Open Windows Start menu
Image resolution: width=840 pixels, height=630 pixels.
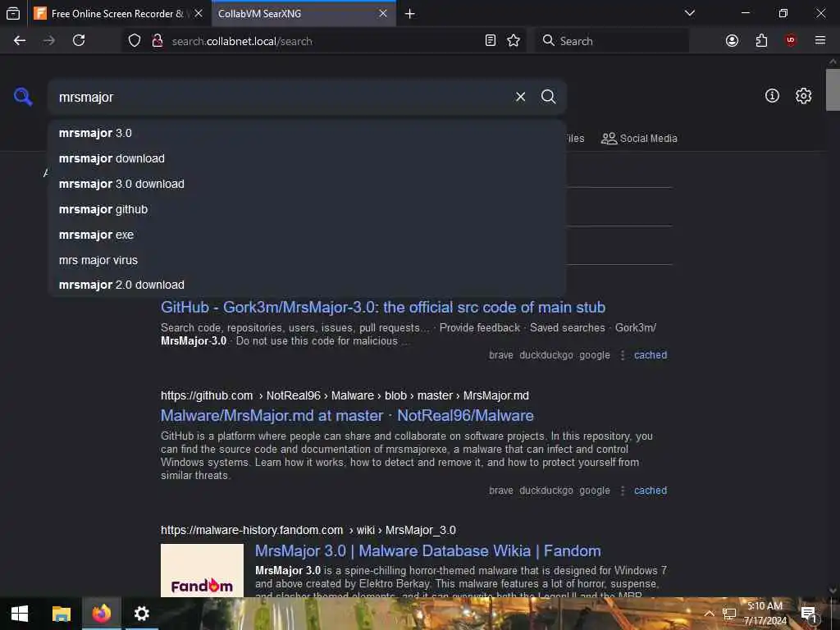[x=20, y=614]
